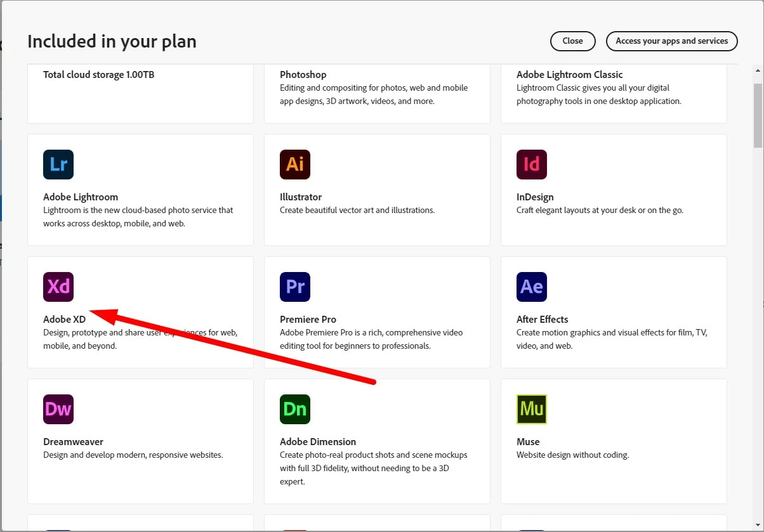Click the Adobe Dimension Dn icon

point(295,410)
